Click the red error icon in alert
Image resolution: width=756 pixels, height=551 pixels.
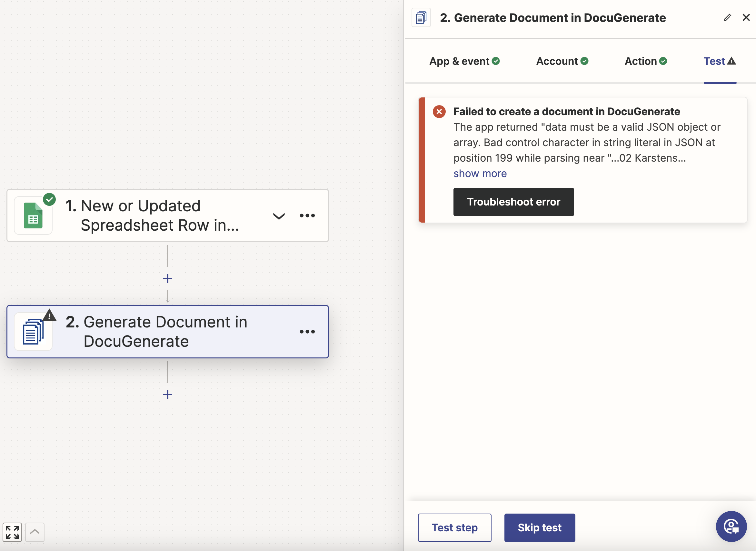(439, 112)
